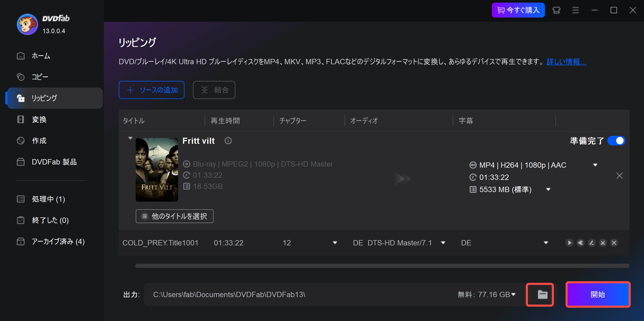Viewport: 644px width, 321px height.
Task: Click the version number 13.0.0.4
Action: click(54, 31)
